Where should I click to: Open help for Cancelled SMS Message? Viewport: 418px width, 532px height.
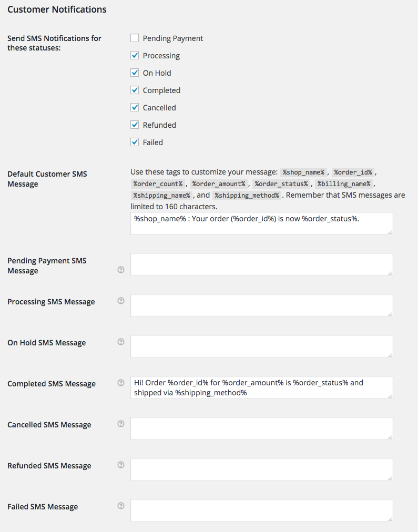tap(120, 424)
